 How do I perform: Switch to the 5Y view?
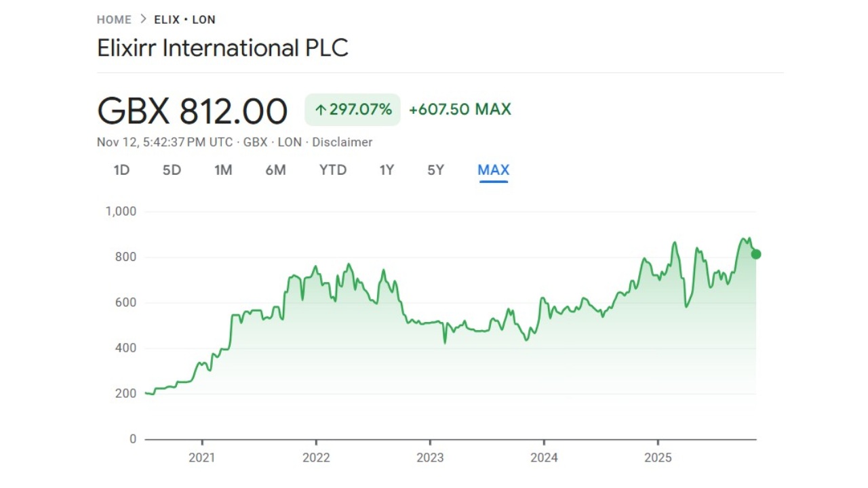[435, 170]
